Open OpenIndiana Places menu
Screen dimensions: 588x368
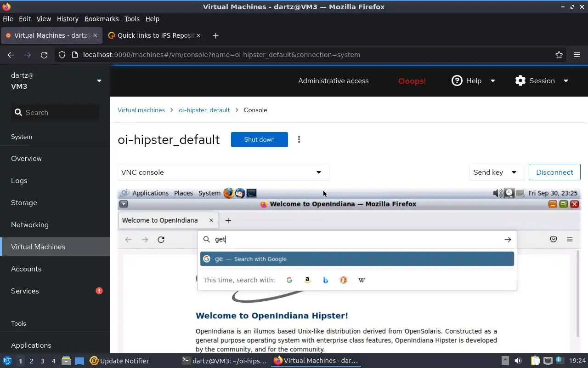(x=183, y=193)
